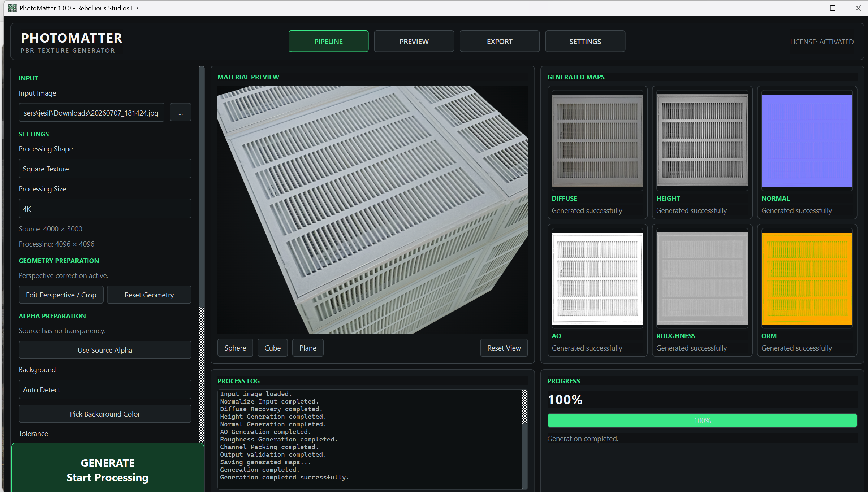Click the Input Image path field
This screenshot has height=492, width=868.
(x=91, y=113)
